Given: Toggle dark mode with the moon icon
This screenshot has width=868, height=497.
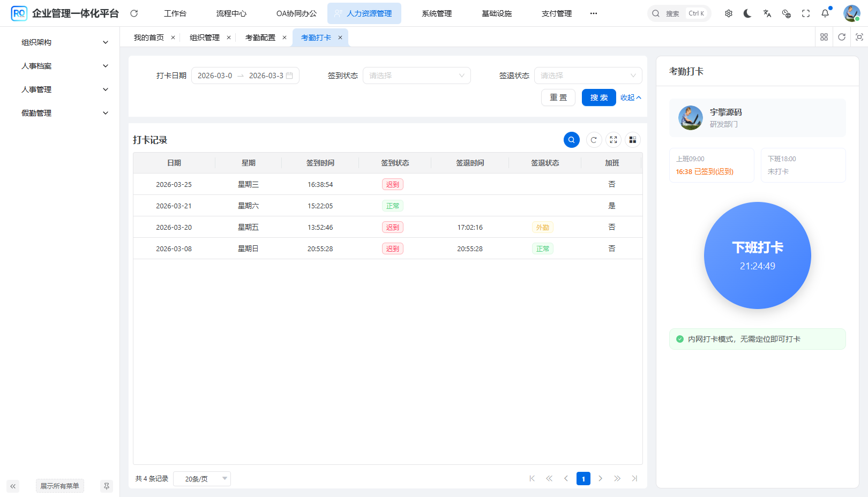Looking at the screenshot, I should pos(747,13).
